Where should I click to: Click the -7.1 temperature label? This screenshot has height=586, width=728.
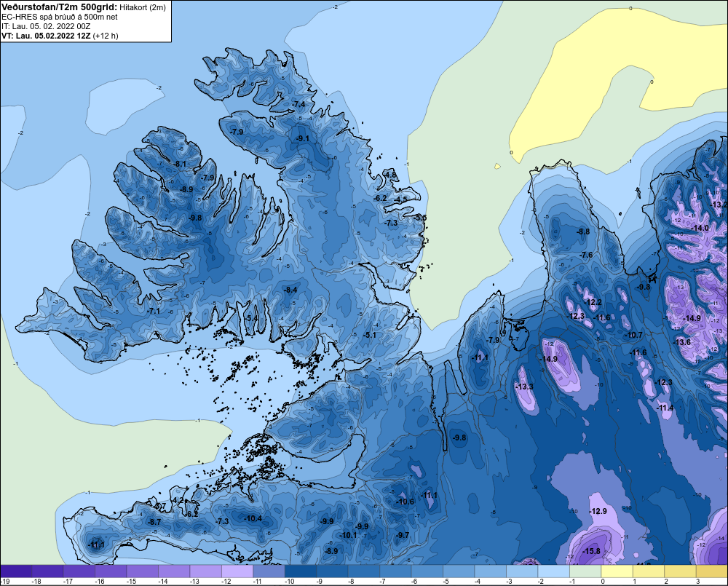point(153,311)
